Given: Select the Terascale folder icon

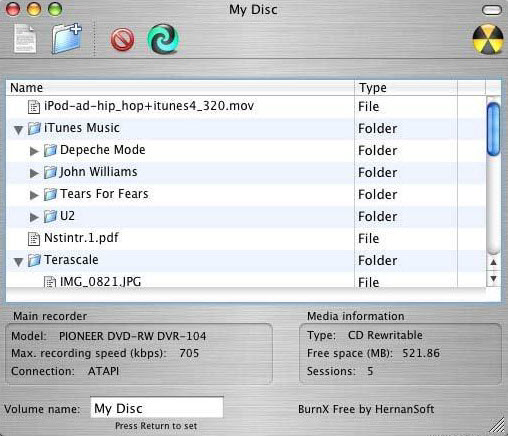Looking at the screenshot, I should 34,260.
